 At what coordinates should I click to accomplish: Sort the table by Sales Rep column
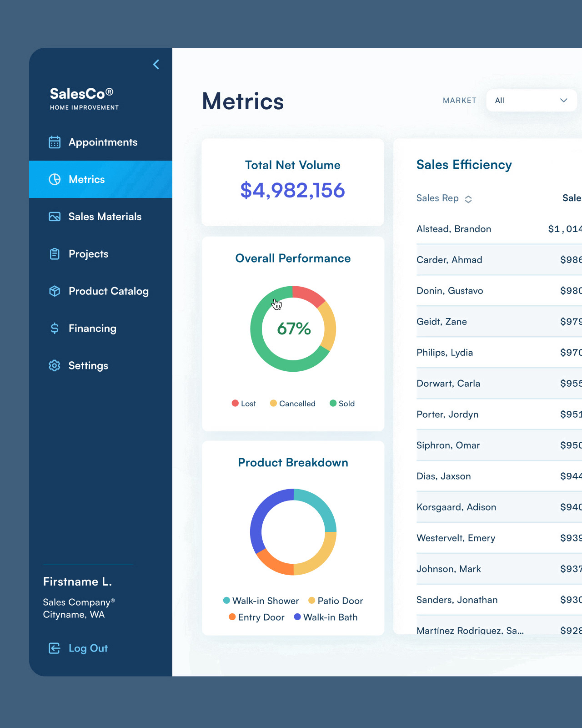click(444, 198)
